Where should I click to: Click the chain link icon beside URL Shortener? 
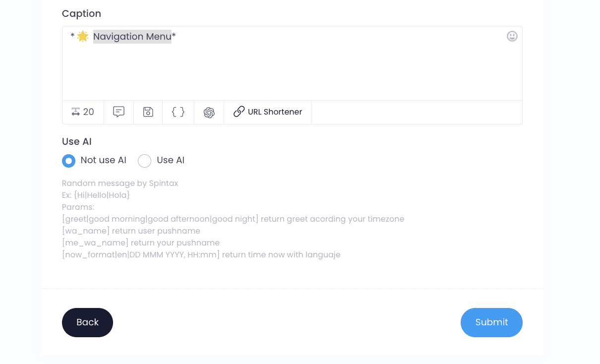click(x=239, y=112)
